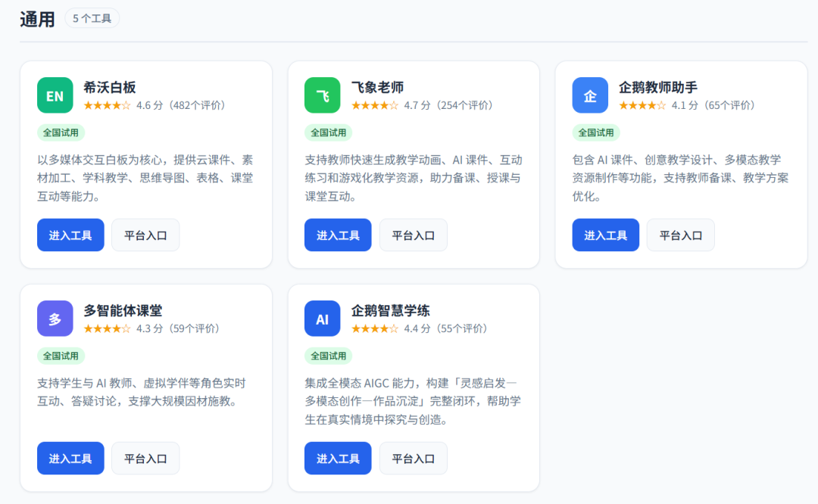Click the 4.1 分（65个评价）rating text
The height and width of the screenshot is (504, 818).
click(713, 106)
